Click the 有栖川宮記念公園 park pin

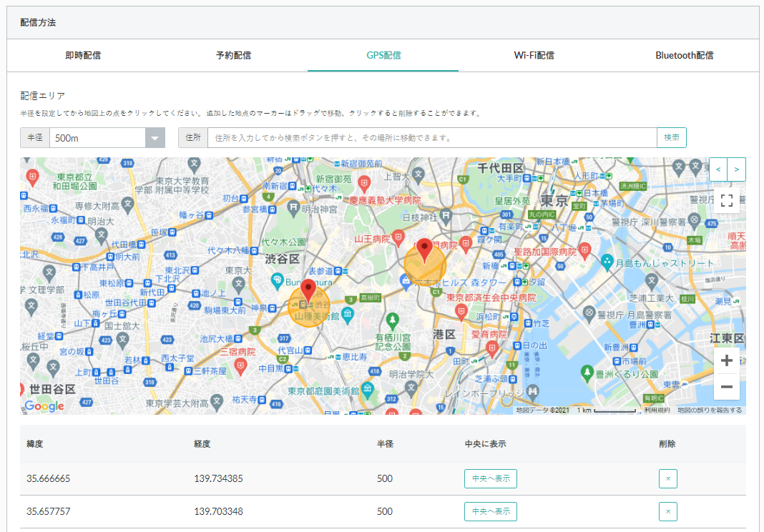pos(392,321)
